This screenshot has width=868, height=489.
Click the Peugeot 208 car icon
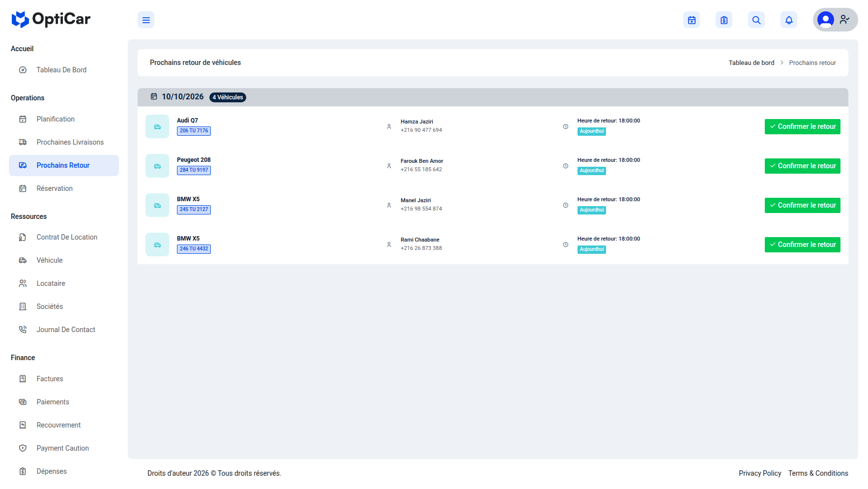coord(157,166)
